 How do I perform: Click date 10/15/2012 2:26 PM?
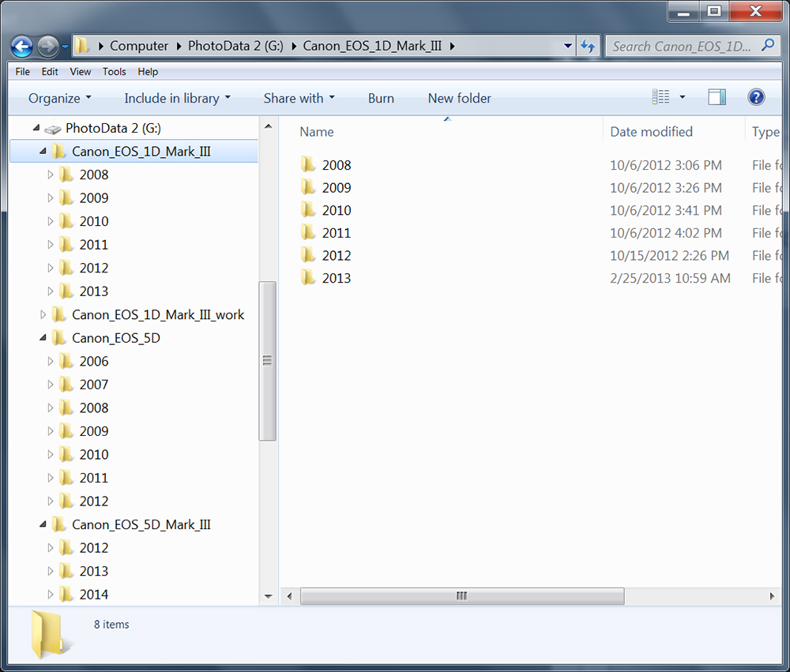pyautogui.click(x=669, y=255)
